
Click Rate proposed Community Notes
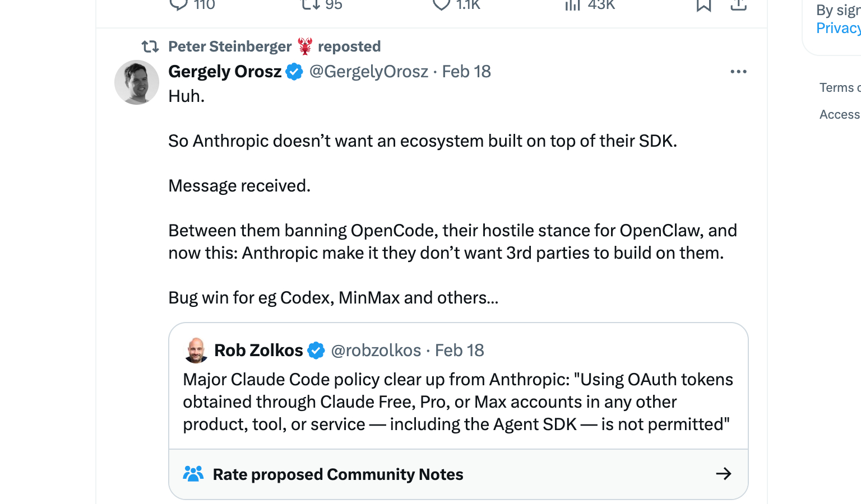pos(338,474)
